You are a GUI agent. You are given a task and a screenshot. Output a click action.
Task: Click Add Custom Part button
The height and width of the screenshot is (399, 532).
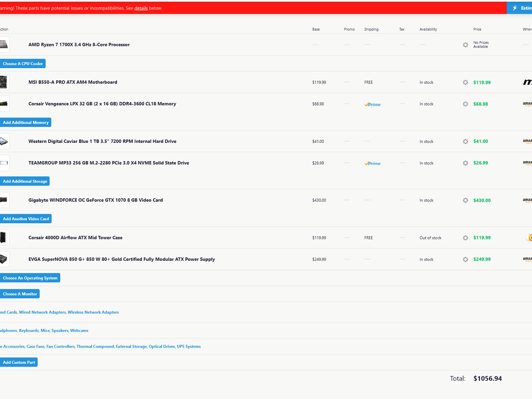(19, 362)
